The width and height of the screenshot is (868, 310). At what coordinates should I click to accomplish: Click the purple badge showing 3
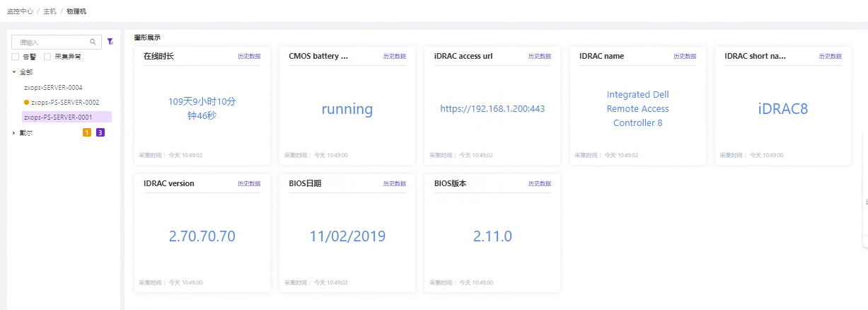click(x=100, y=132)
